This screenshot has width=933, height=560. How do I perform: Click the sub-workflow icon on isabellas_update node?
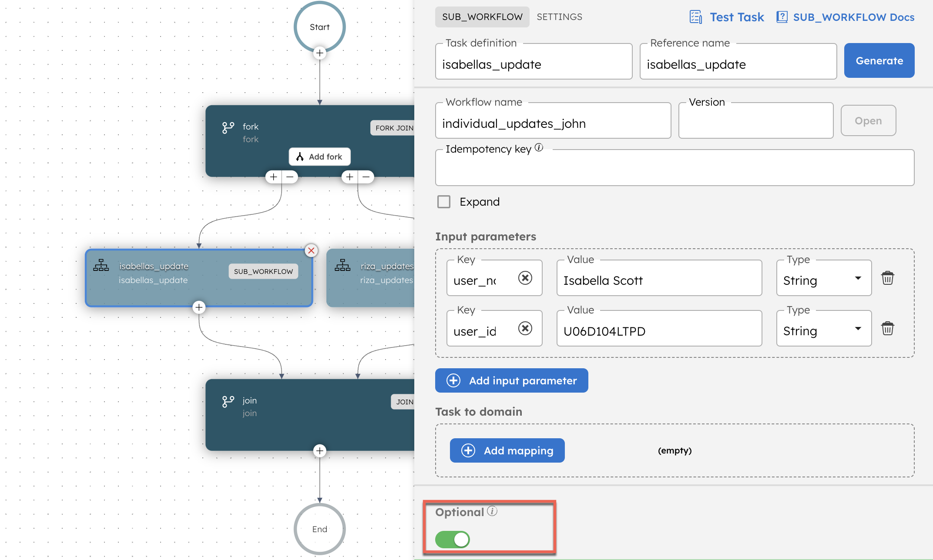[x=101, y=265]
